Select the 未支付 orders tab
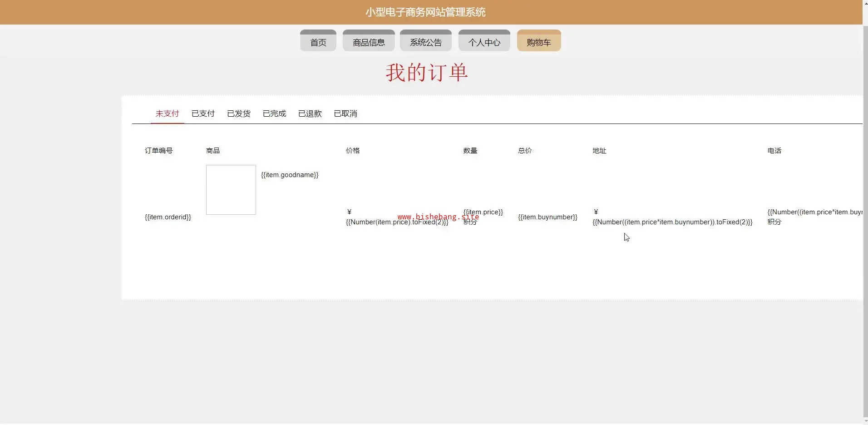 [167, 114]
